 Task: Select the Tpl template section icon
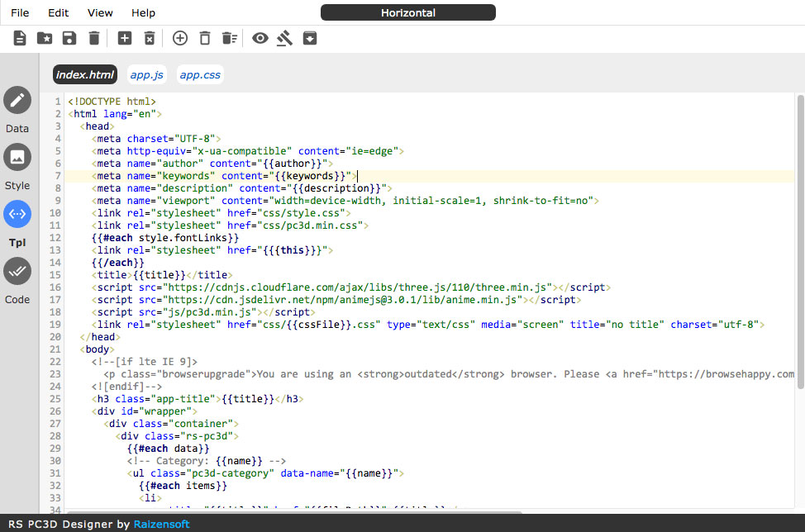[x=17, y=214]
